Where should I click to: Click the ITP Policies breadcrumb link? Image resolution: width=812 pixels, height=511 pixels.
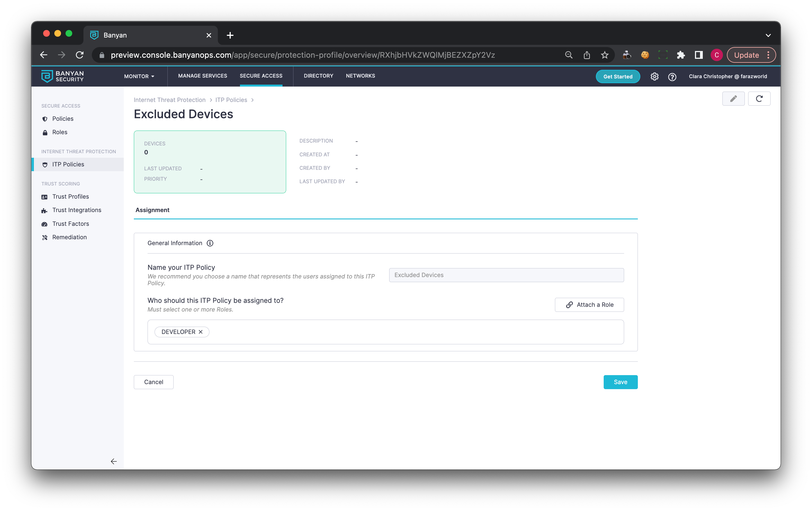coord(231,100)
